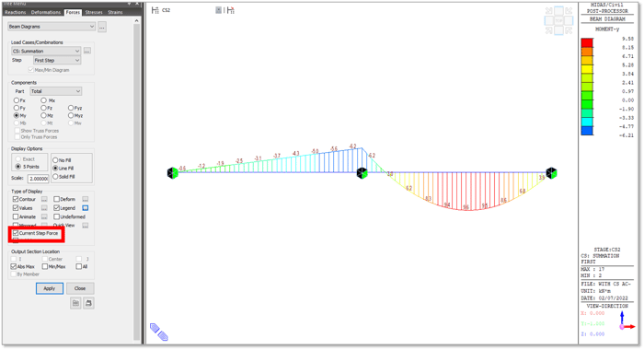Image resolution: width=644 pixels, height=350 pixels.
Task: Select the Fz force component
Action: pyautogui.click(x=43, y=108)
